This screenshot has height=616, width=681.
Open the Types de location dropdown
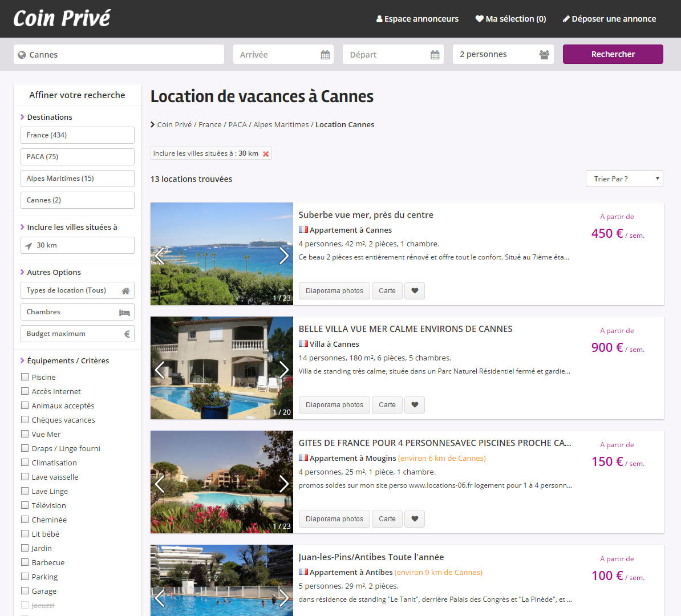coord(78,290)
